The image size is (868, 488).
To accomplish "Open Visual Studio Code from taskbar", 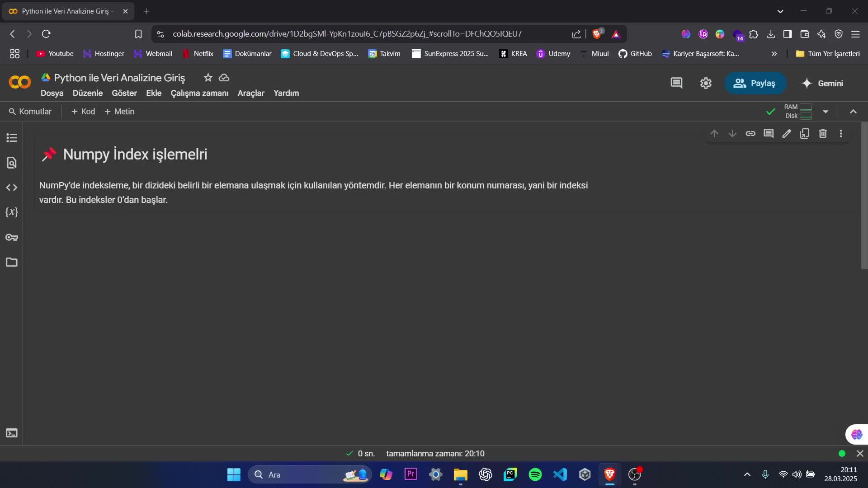I will [560, 474].
